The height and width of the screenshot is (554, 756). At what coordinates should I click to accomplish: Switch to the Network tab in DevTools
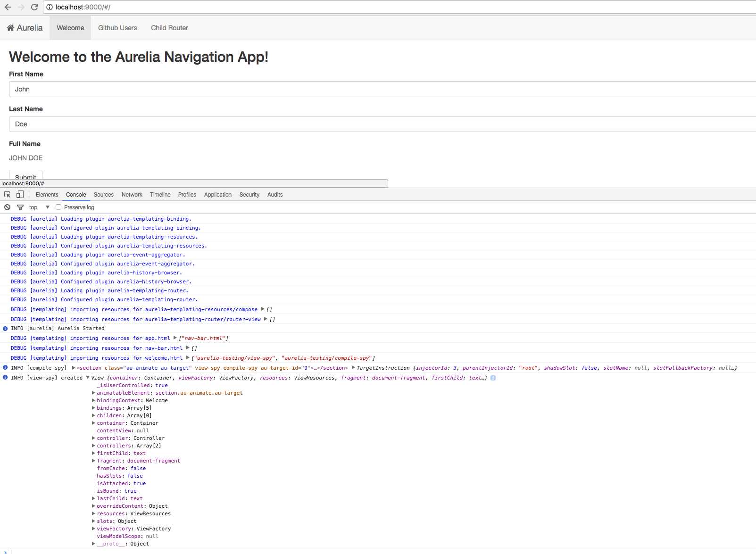coord(132,194)
